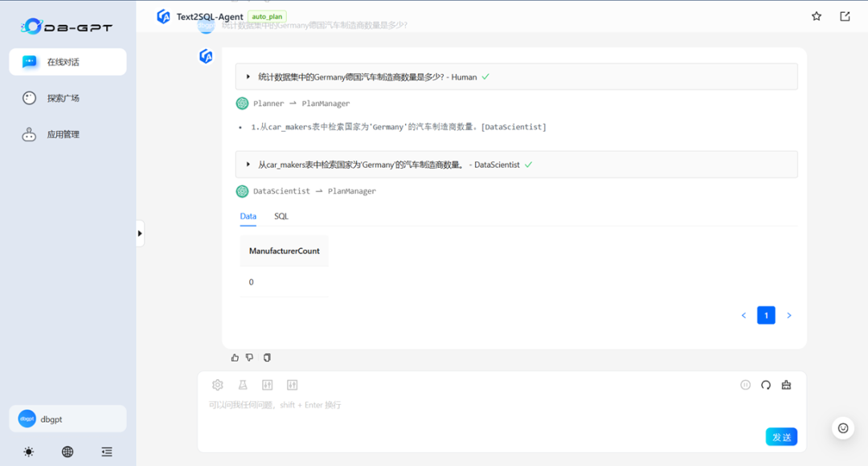Switch to the Data tab
Image resolution: width=868 pixels, height=466 pixels.
(248, 216)
